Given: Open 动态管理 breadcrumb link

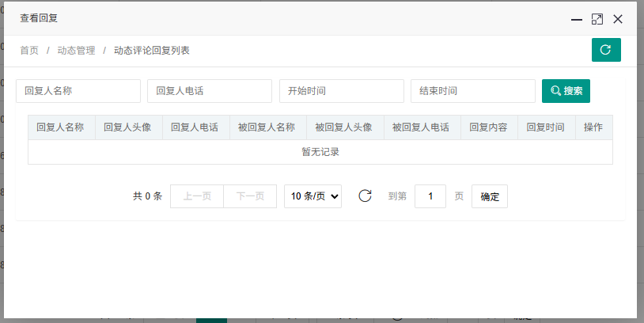Looking at the screenshot, I should (76, 51).
